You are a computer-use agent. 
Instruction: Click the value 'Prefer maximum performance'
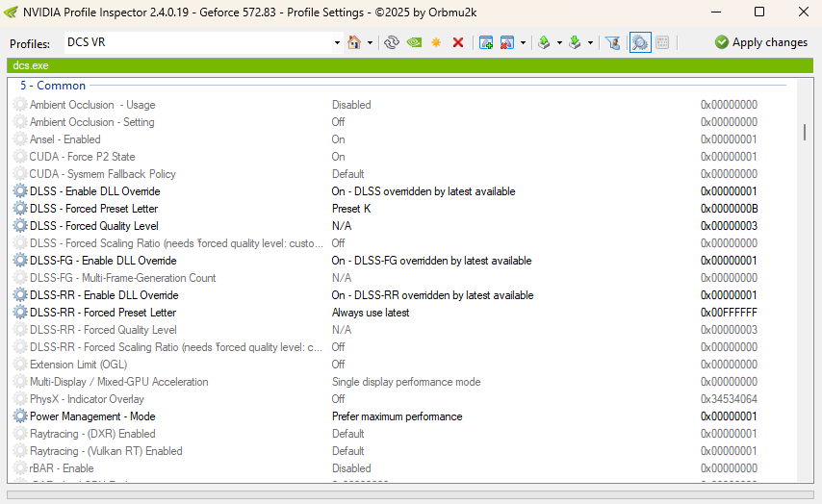click(x=397, y=416)
